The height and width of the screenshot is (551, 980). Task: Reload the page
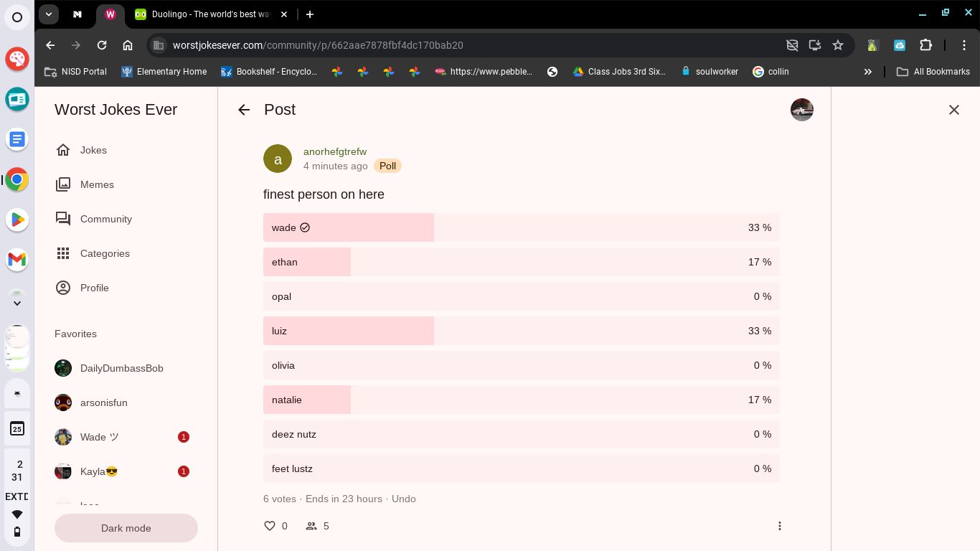point(102,45)
